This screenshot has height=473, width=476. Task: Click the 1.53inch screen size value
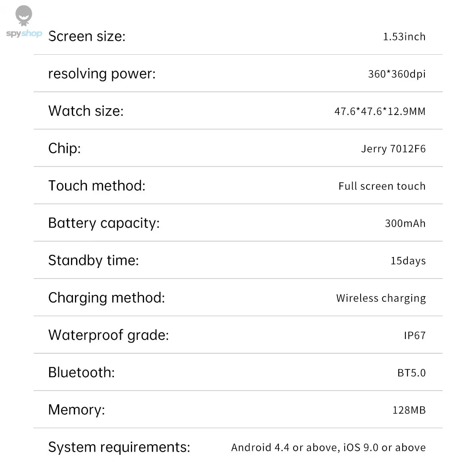[404, 37]
